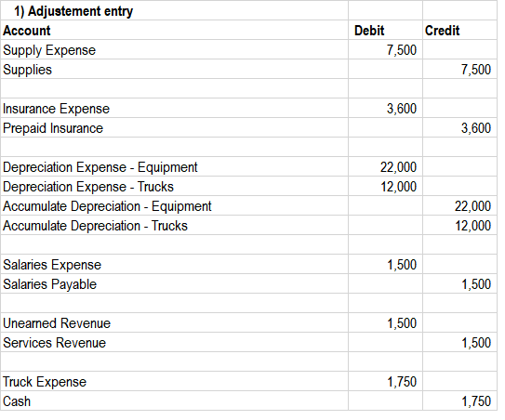Select 'Accumulate Depreciation - Equipment' cell
Screen dimensions: 505x420
[175, 206]
